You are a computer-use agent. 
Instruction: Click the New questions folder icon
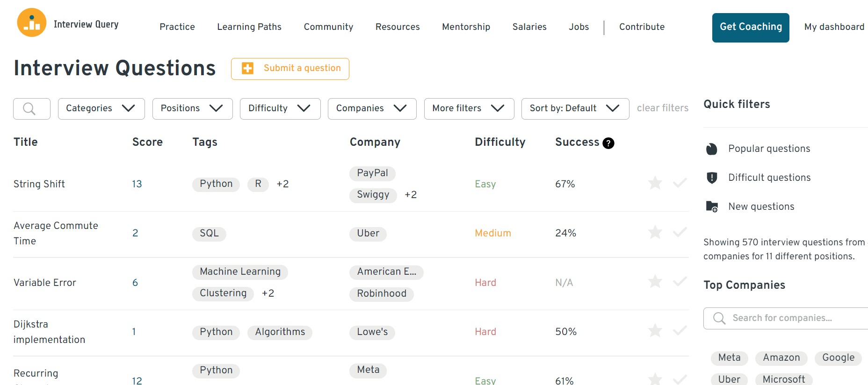pyautogui.click(x=711, y=207)
